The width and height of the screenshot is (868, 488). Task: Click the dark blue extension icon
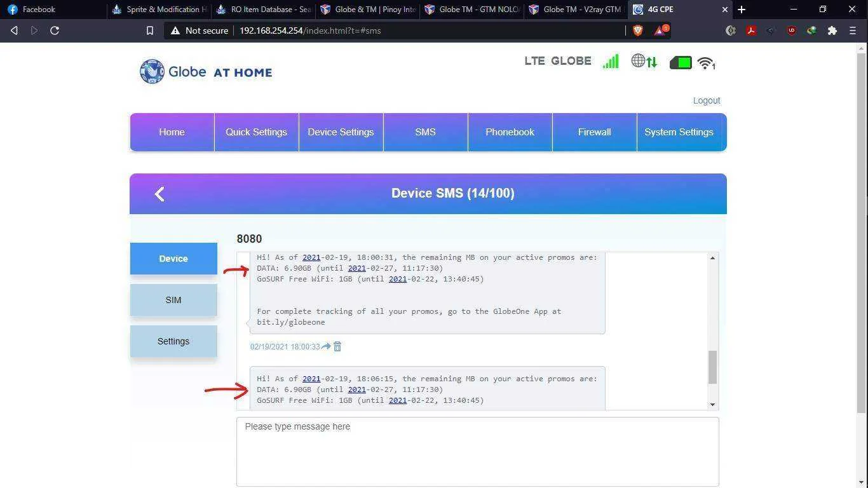tap(771, 30)
